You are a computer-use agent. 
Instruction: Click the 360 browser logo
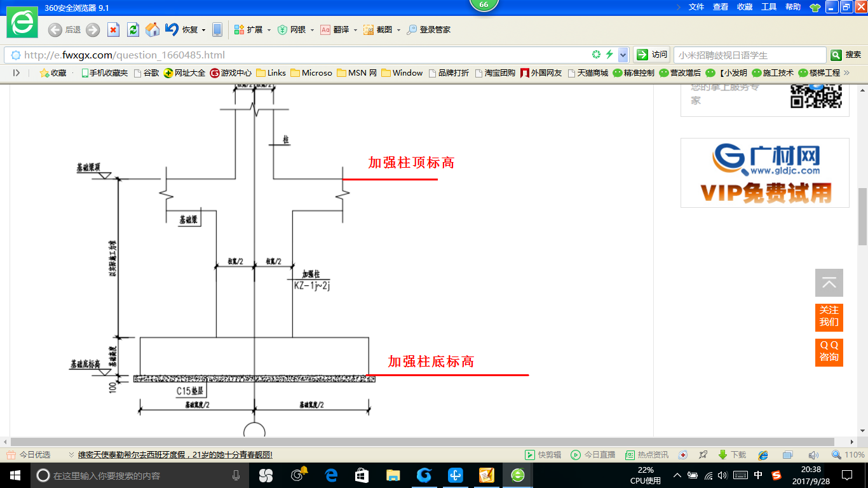[x=22, y=23]
